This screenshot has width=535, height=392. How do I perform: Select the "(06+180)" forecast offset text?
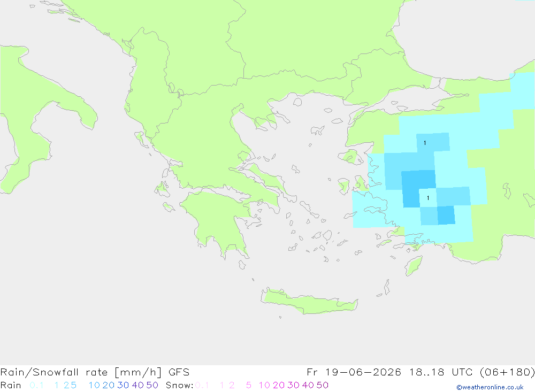tap(507, 372)
